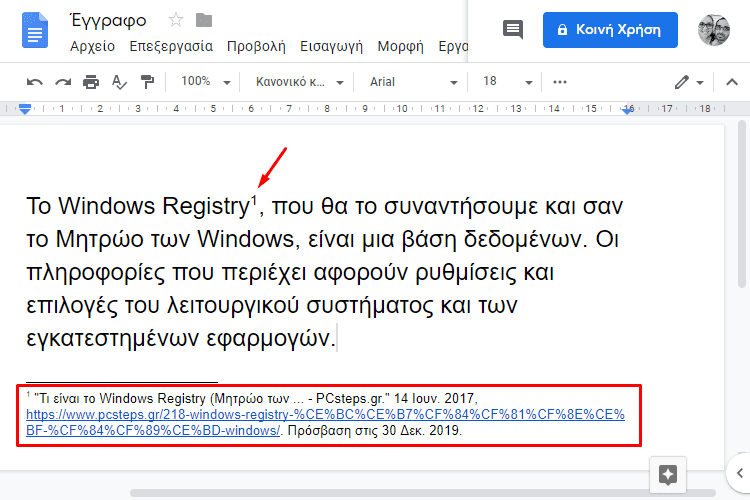
Task: Open paragraph style Κανονικό κ... dropdown
Action: [299, 82]
